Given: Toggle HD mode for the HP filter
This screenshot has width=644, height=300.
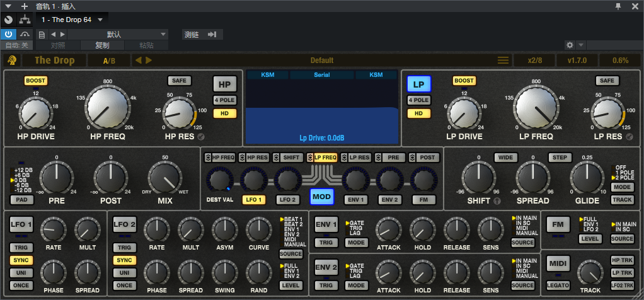Looking at the screenshot, I should click(225, 113).
